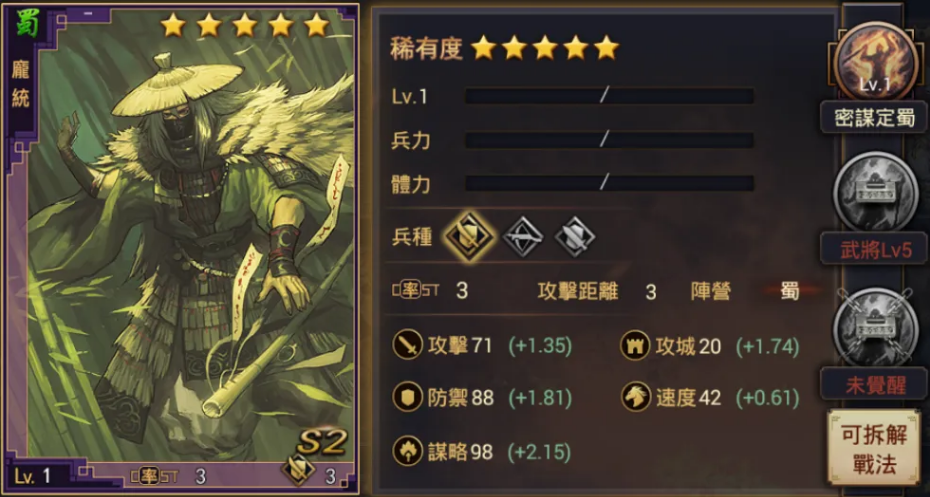Image resolution: width=930 pixels, height=497 pixels.
Task: Click the siege castle icon beside 攻城
Action: [x=635, y=345]
